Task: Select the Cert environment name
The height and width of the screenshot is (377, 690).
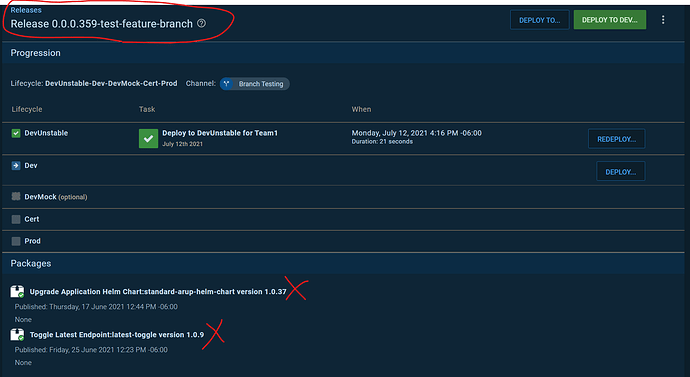Action: [x=32, y=219]
